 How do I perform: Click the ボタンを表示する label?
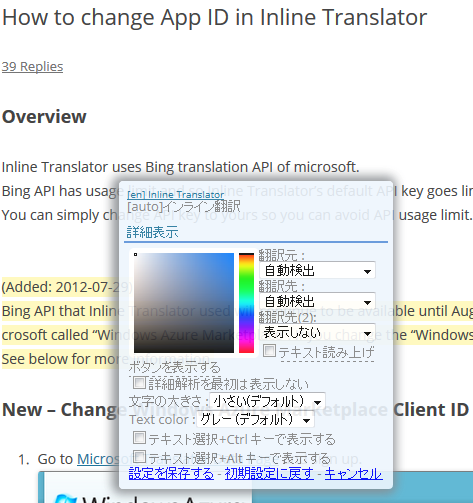(175, 367)
